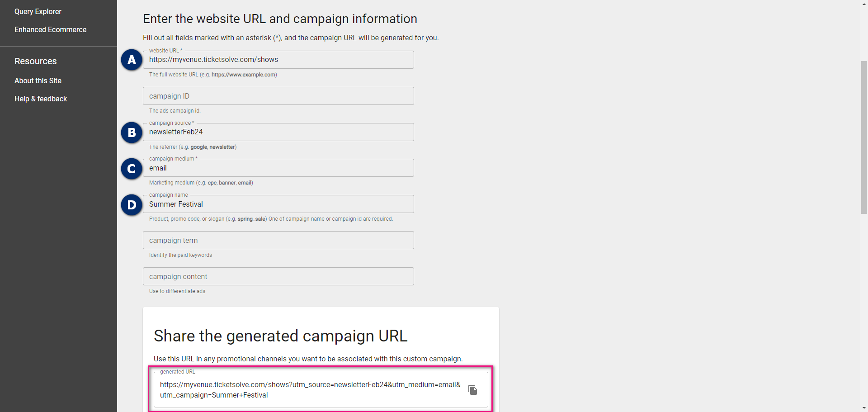Viewport: 868px width, 412px height.
Task: Select the C badge beside campaign medium
Action: click(131, 169)
